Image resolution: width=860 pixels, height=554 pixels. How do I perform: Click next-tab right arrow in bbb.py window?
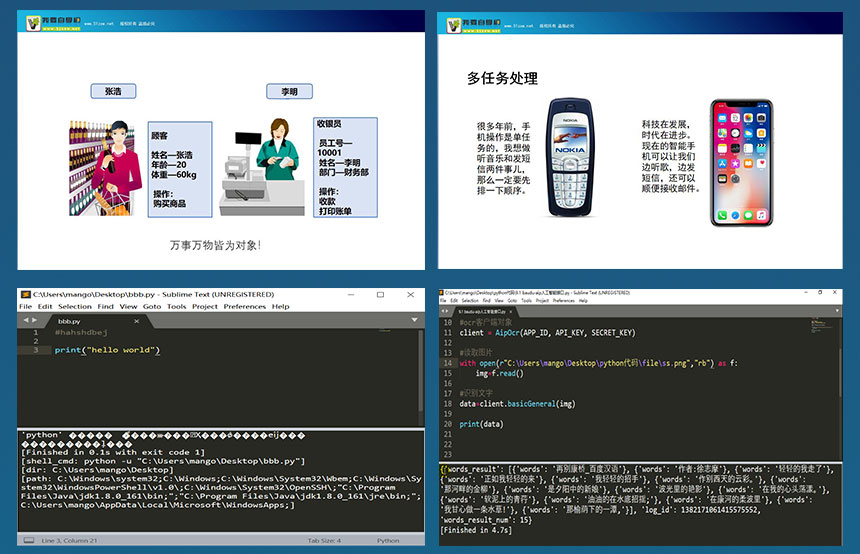(x=35, y=320)
